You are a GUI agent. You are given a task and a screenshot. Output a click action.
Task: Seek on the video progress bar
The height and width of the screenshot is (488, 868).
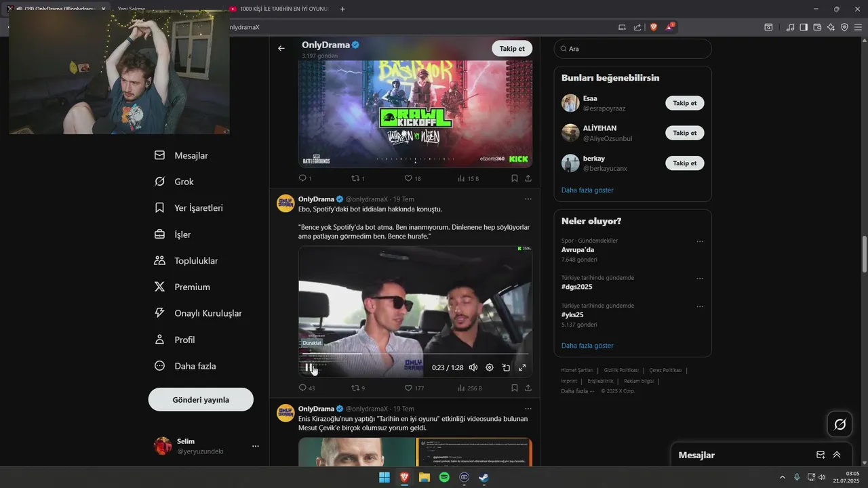coord(415,354)
